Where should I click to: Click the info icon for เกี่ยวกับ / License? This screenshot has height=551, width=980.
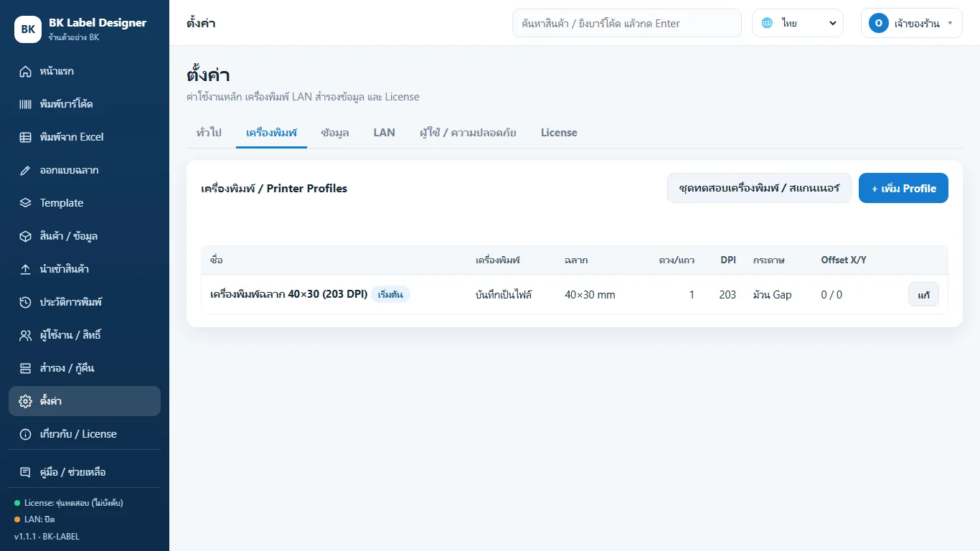click(x=26, y=434)
